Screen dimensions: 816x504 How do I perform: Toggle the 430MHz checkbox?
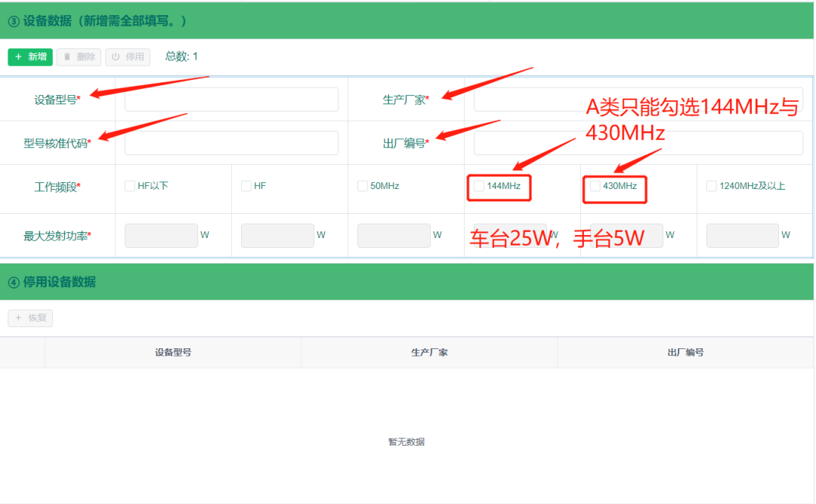coord(595,186)
